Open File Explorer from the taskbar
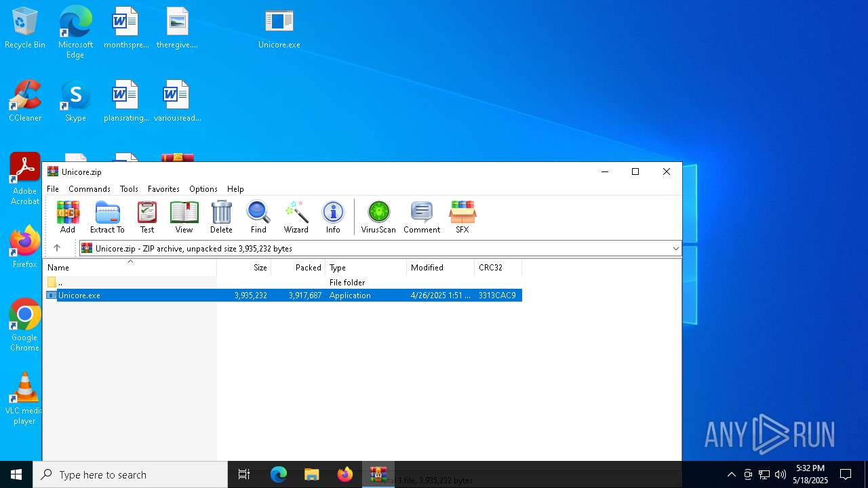 (311, 474)
